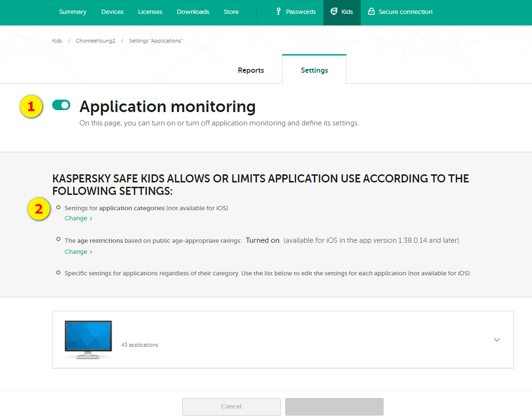532x419 pixels.
Task: Open Secure connection page
Action: (x=405, y=12)
